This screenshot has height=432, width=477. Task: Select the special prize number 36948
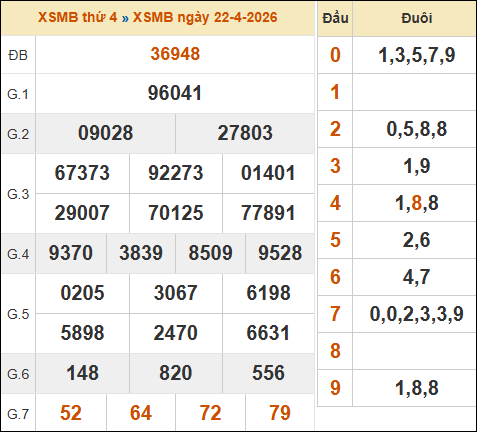click(x=175, y=54)
